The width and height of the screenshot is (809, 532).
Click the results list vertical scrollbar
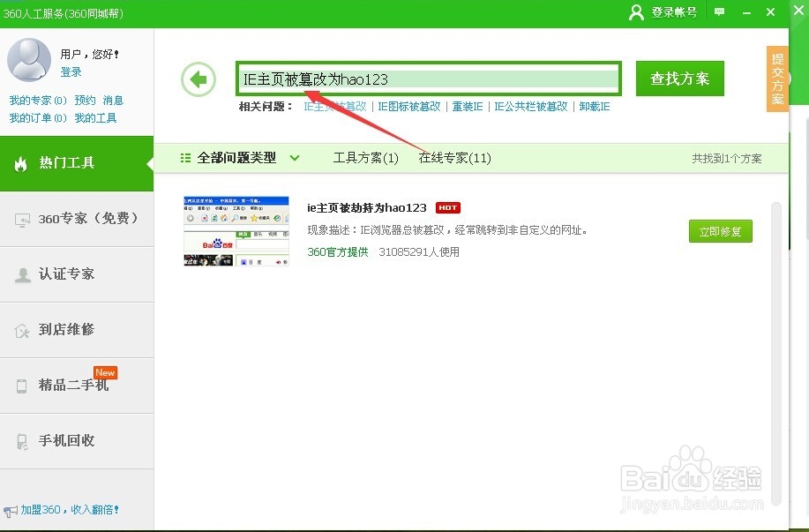click(776, 354)
